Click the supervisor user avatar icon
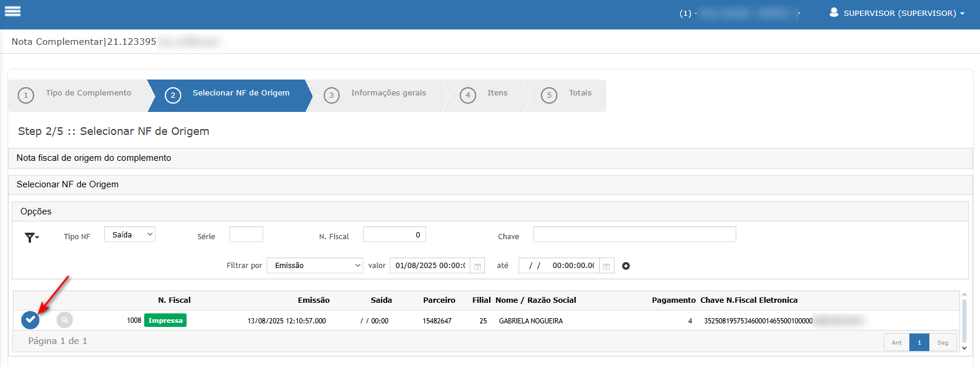 coord(833,12)
